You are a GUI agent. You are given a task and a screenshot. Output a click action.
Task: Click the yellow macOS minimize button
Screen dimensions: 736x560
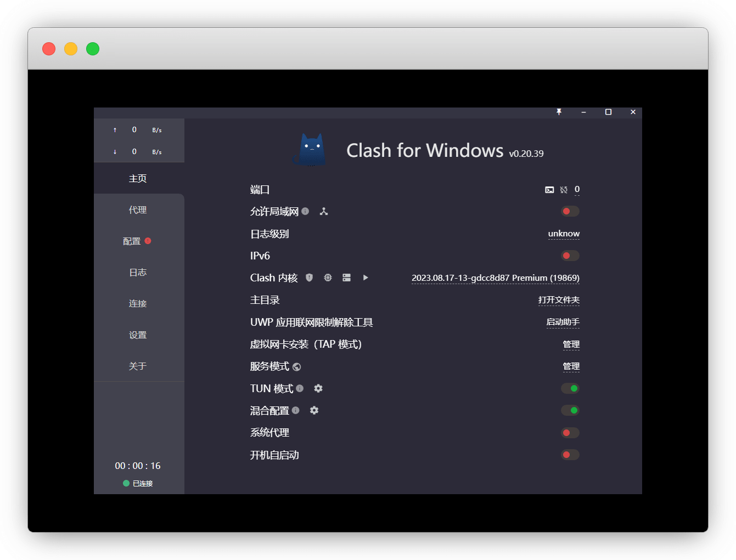(71, 49)
